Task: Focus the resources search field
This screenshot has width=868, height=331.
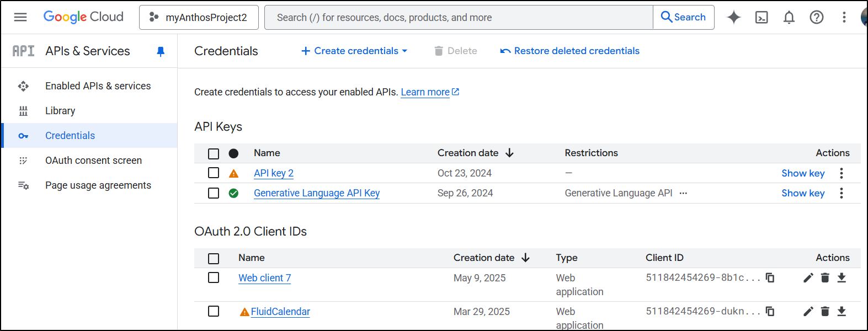Action: pyautogui.click(x=459, y=17)
